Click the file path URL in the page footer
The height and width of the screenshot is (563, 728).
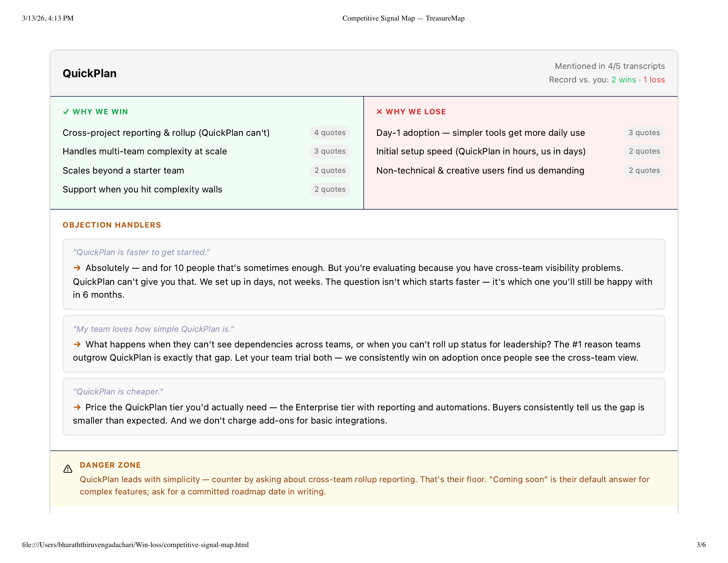[x=135, y=545]
